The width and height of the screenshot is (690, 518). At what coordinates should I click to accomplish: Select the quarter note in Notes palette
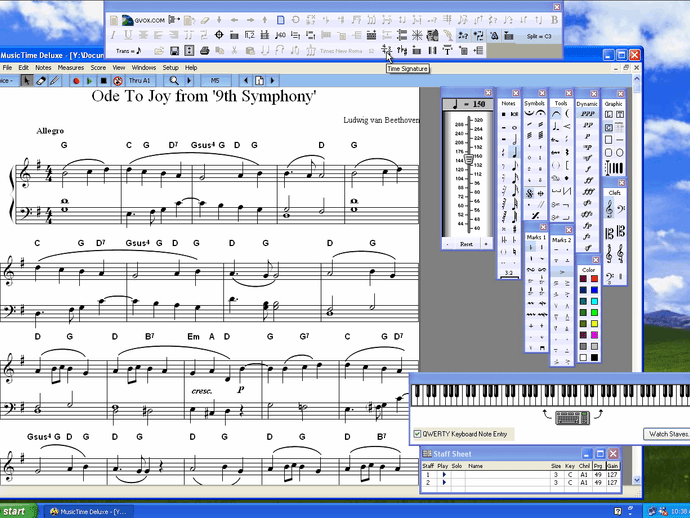[514, 152]
